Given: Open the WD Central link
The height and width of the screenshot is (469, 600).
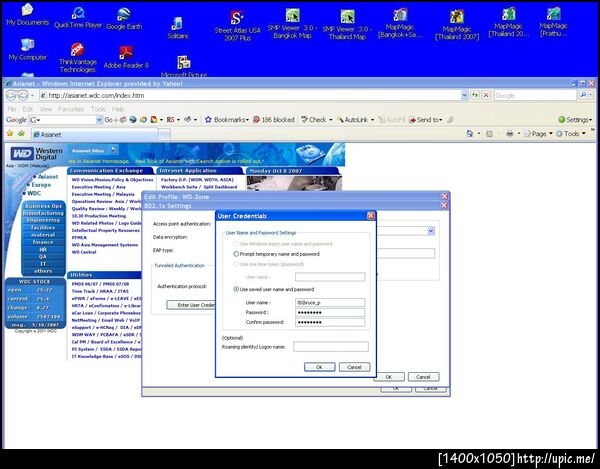Looking at the screenshot, I should (x=84, y=252).
